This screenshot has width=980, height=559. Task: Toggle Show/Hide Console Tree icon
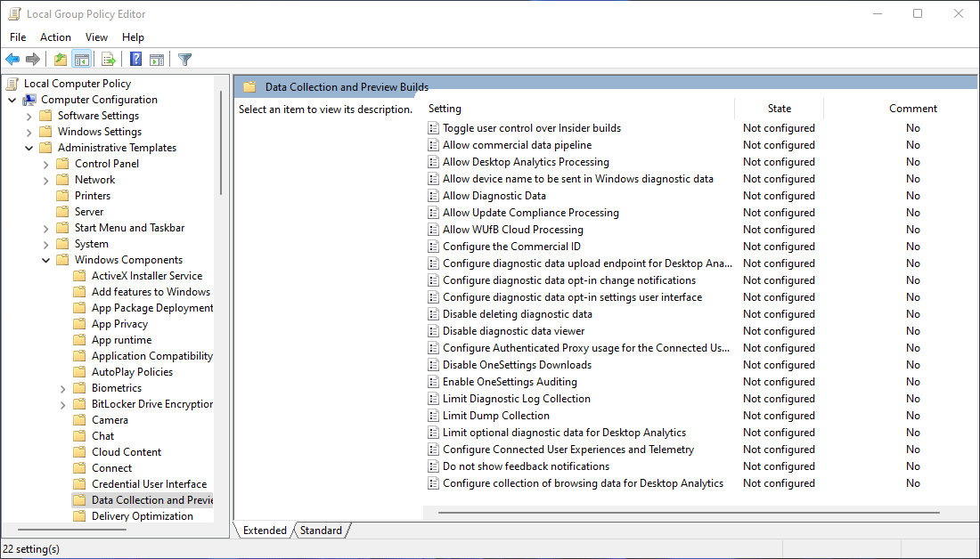[81, 60]
